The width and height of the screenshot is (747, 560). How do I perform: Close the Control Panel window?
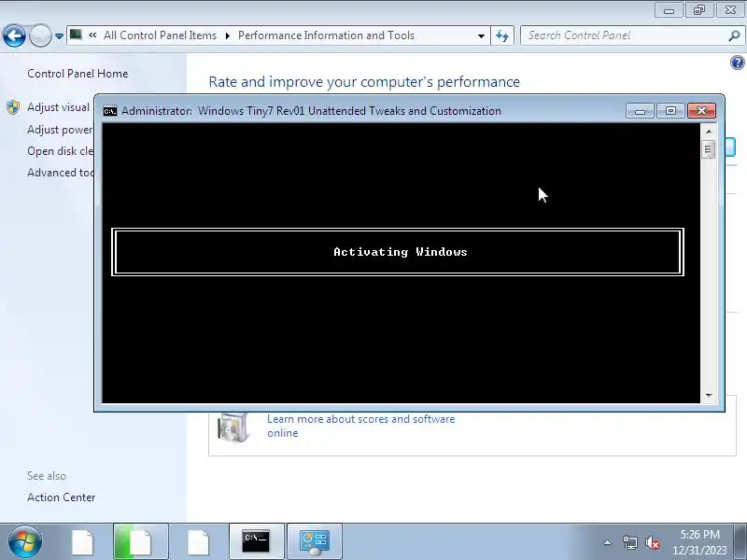[730, 10]
